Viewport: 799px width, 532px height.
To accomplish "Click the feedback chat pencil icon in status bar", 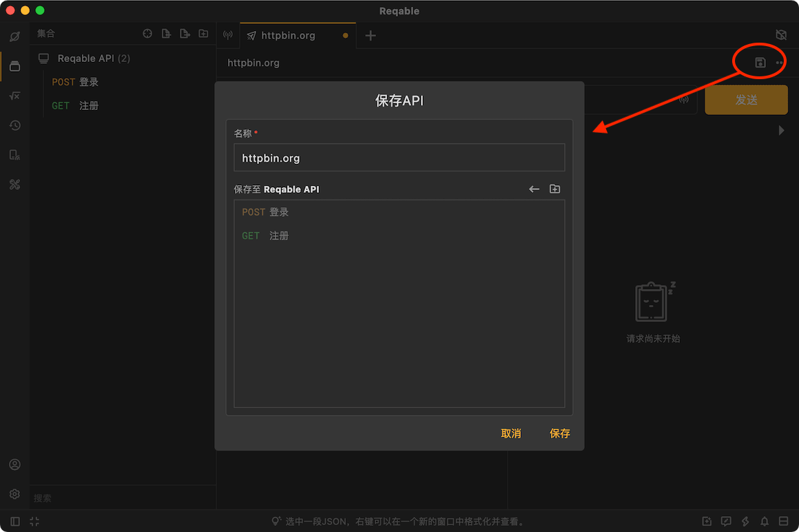I will point(725,521).
